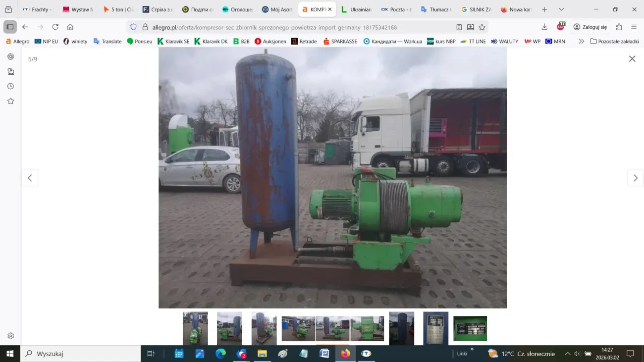Select the last compressor thumbnail in the gallery

point(469,328)
